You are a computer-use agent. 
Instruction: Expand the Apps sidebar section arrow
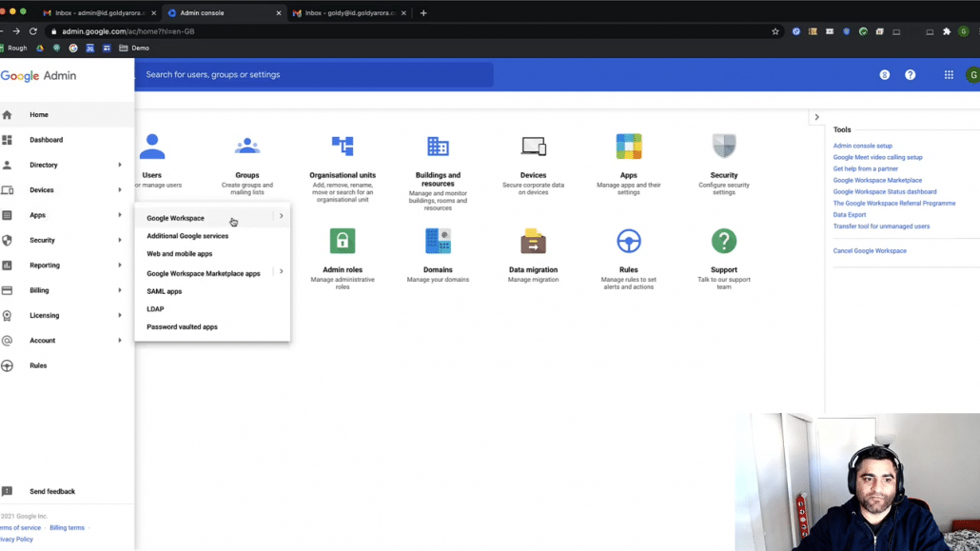(119, 214)
